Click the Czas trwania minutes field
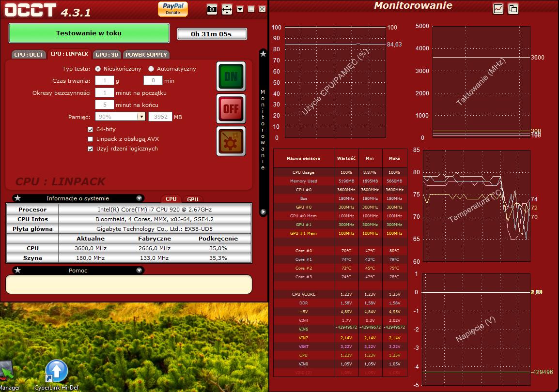 [x=153, y=80]
